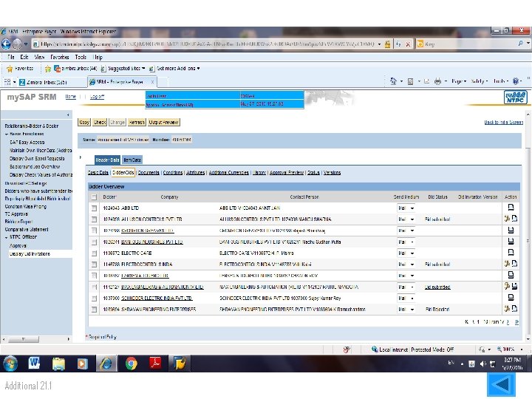Click the NTPC logo
The image size is (532, 399).
point(516,98)
